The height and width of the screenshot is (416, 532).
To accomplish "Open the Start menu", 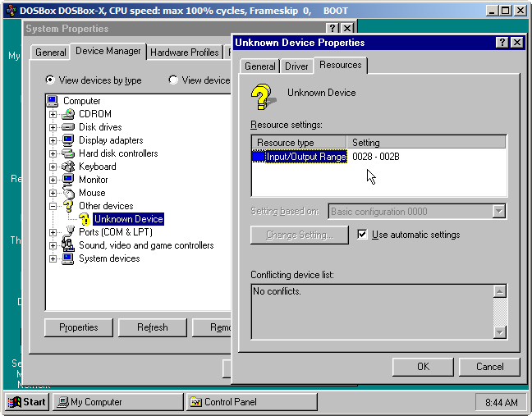I will click(26, 402).
